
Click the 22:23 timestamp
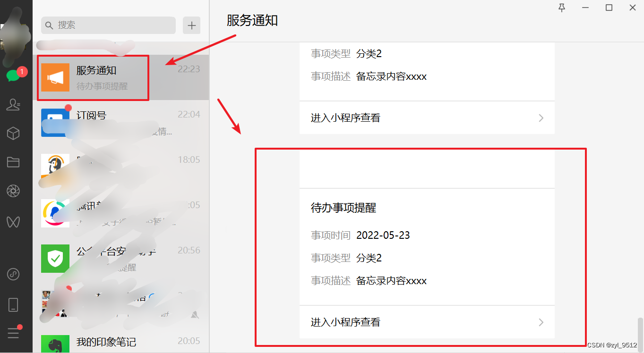click(x=189, y=69)
